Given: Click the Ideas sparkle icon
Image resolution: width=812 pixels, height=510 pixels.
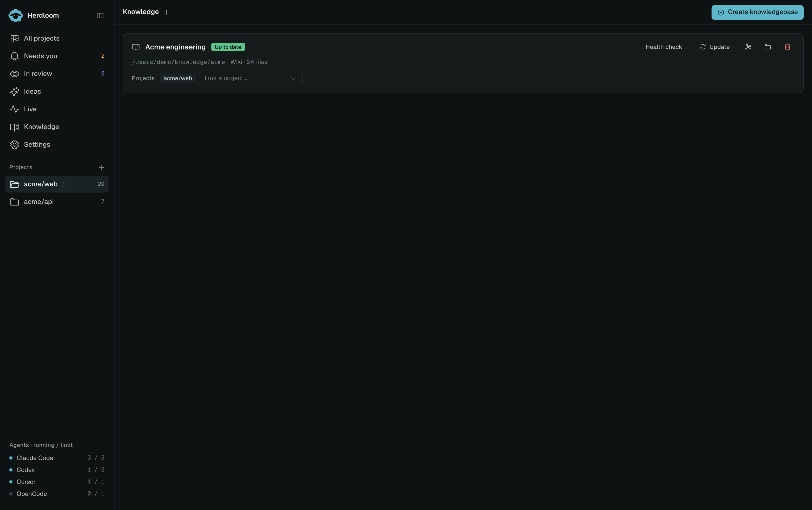Looking at the screenshot, I should coord(15,91).
